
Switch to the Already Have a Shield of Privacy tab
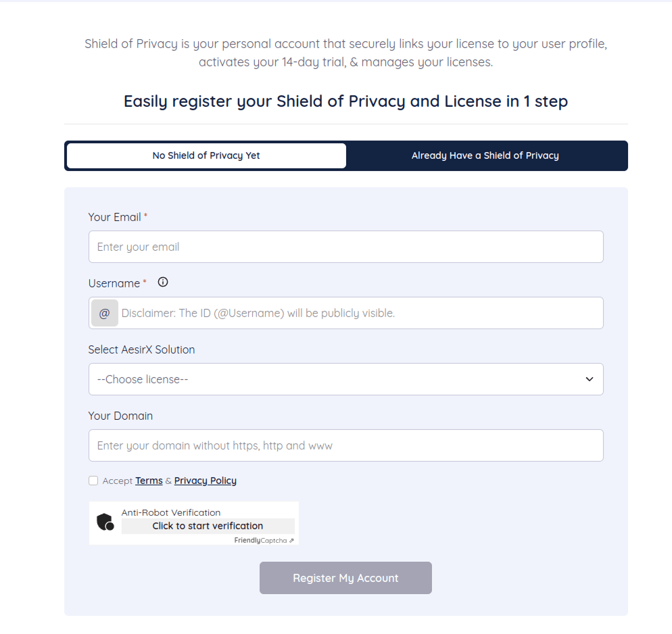click(485, 155)
